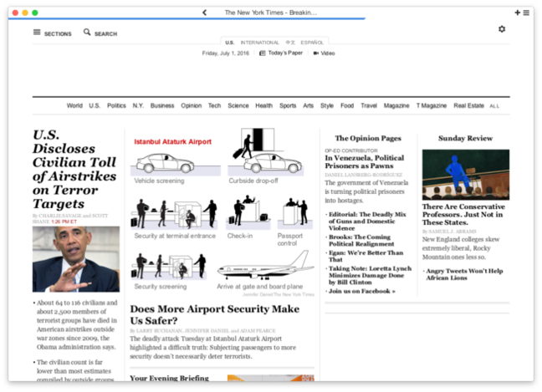Click the Check-in illustration

pos(248,211)
